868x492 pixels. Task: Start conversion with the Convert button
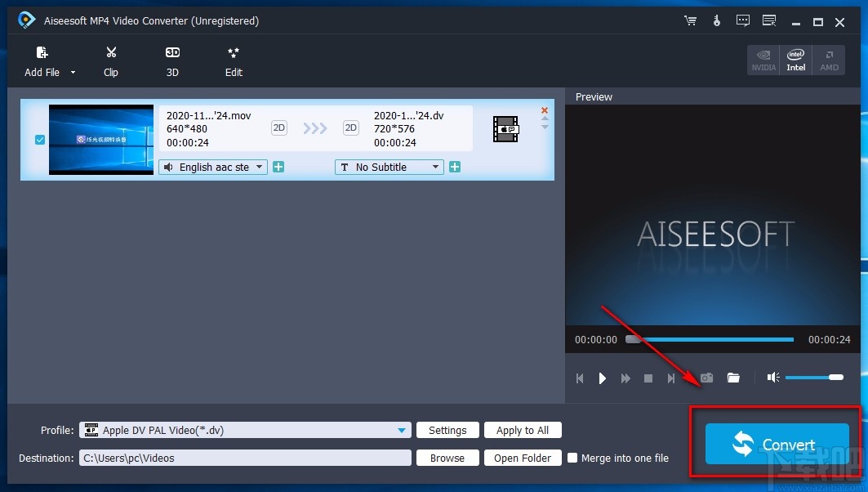click(776, 444)
